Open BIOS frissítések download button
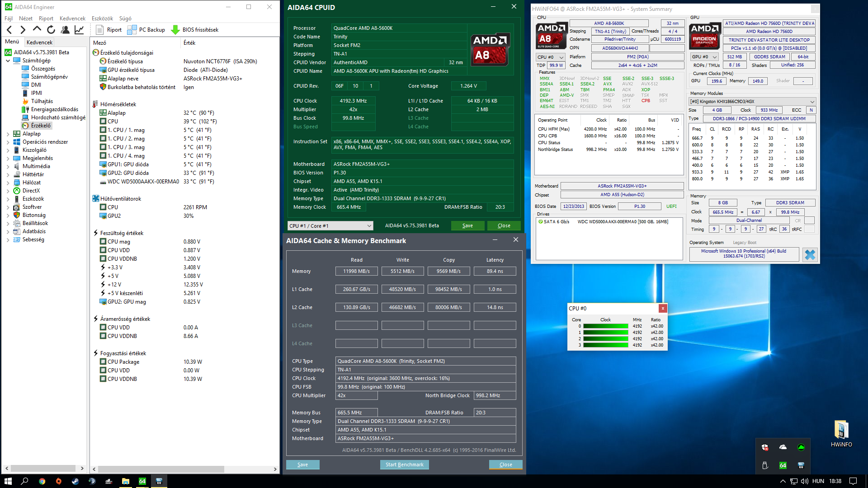 195,30
